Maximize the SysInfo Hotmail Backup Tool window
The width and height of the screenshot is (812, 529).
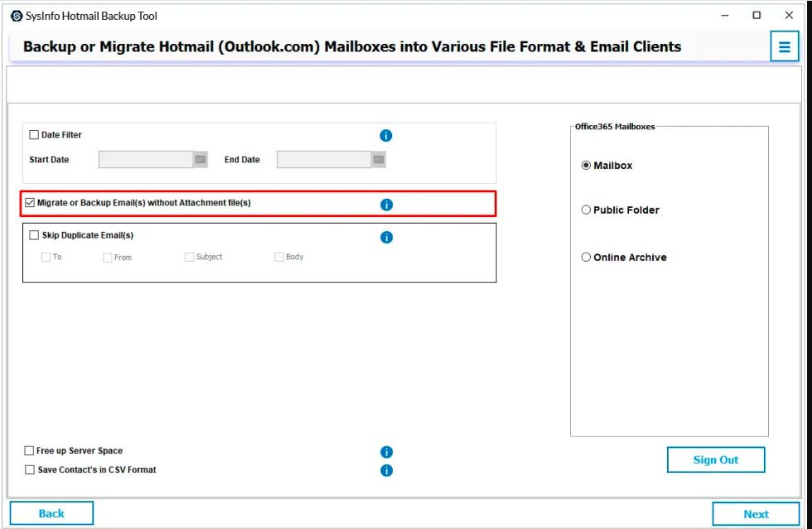click(756, 16)
